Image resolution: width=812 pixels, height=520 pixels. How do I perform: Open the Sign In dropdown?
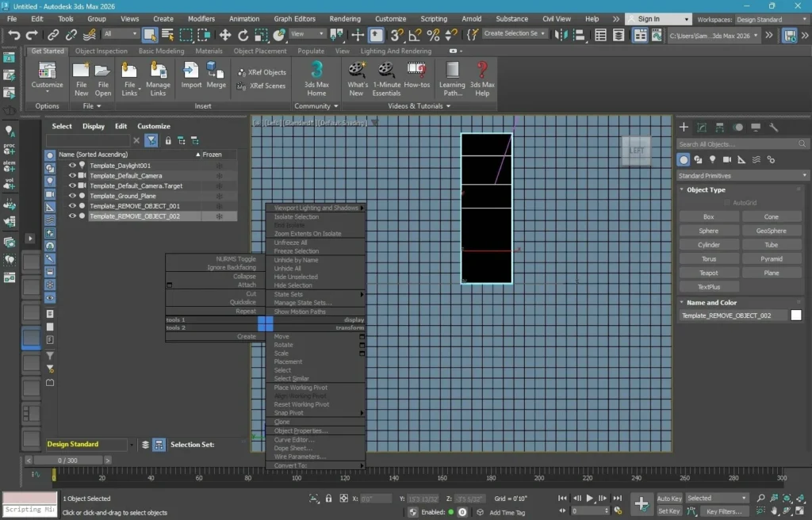pyautogui.click(x=658, y=19)
